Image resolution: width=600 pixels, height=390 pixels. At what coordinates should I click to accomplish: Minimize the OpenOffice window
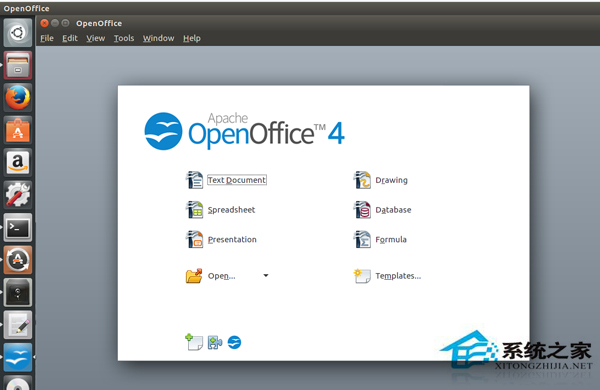coord(55,23)
